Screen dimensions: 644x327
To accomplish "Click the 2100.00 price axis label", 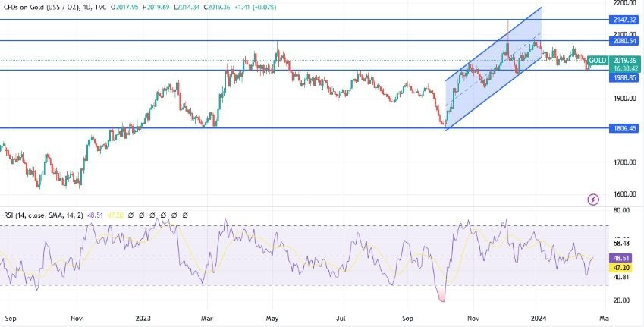I will [x=624, y=34].
